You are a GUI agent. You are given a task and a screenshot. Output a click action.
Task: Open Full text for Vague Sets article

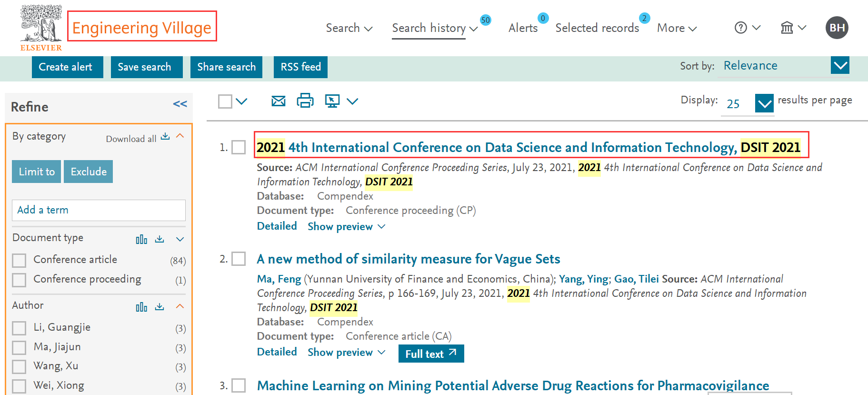pyautogui.click(x=431, y=354)
